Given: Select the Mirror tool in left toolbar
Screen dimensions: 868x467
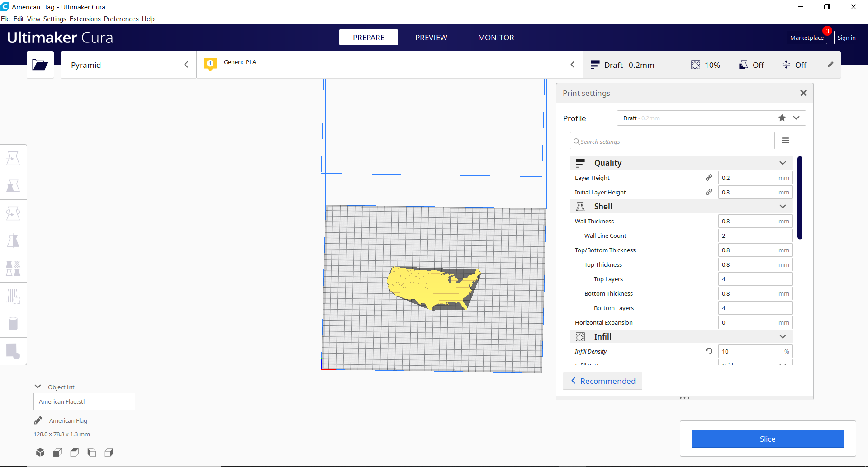Looking at the screenshot, I should [x=13, y=241].
